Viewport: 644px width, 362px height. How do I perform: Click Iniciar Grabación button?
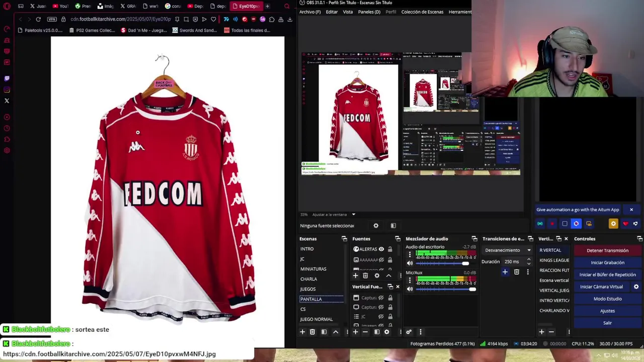(607, 262)
